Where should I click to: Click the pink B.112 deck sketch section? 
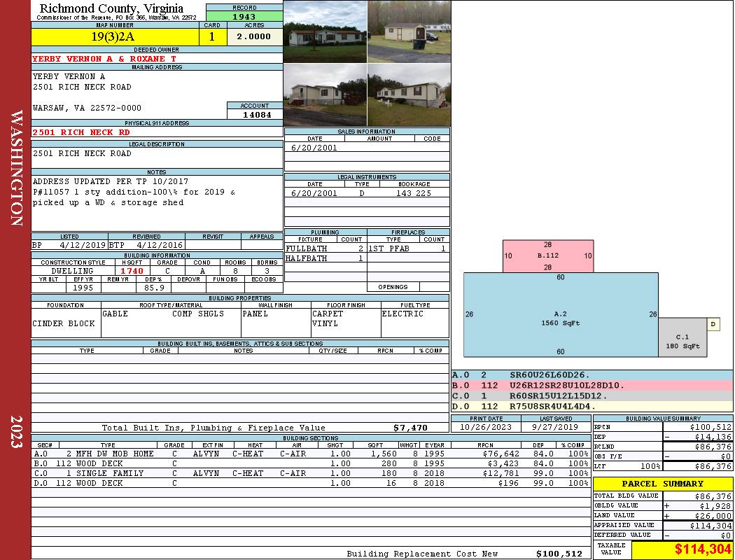(x=548, y=256)
